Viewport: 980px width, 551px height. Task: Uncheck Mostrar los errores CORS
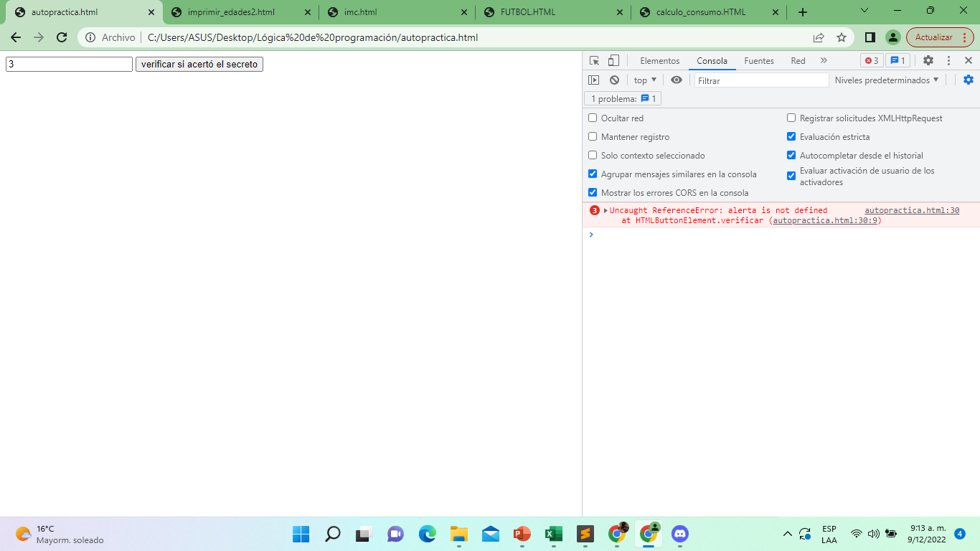click(593, 192)
